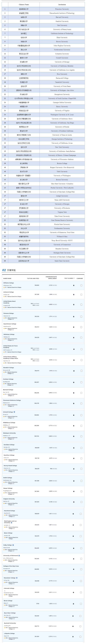Open Wellesley College link

[9, 334]
